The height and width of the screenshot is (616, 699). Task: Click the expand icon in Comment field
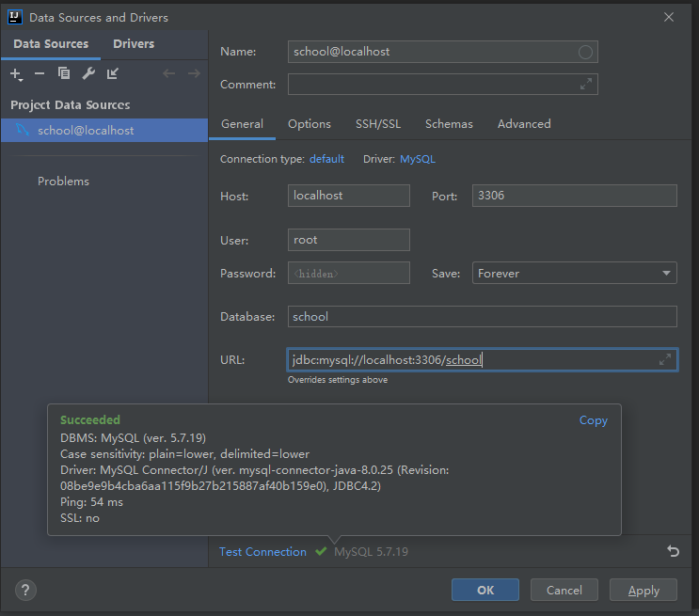click(586, 84)
